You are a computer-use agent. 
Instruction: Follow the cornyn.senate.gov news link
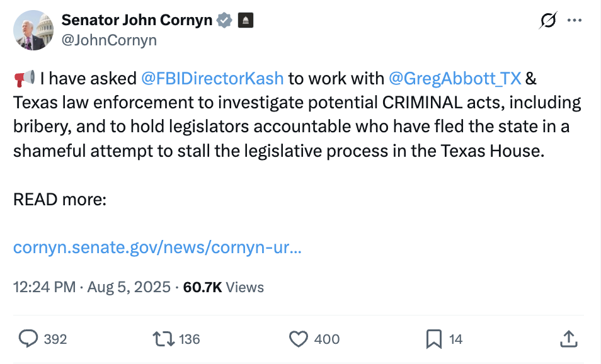[157, 247]
